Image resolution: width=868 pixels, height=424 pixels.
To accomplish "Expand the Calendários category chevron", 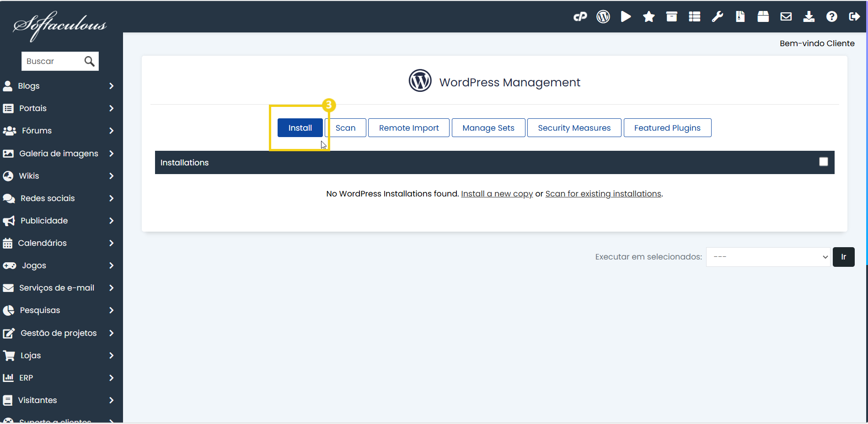I will click(x=112, y=243).
